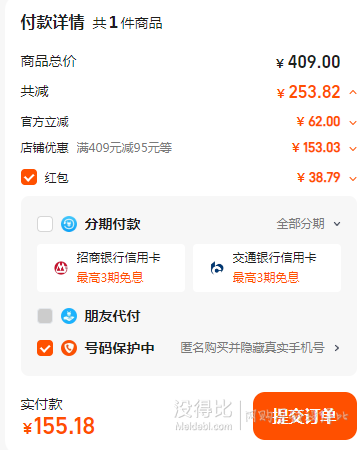Open the 全部分期 dropdown
360x450 pixels.
point(308,224)
